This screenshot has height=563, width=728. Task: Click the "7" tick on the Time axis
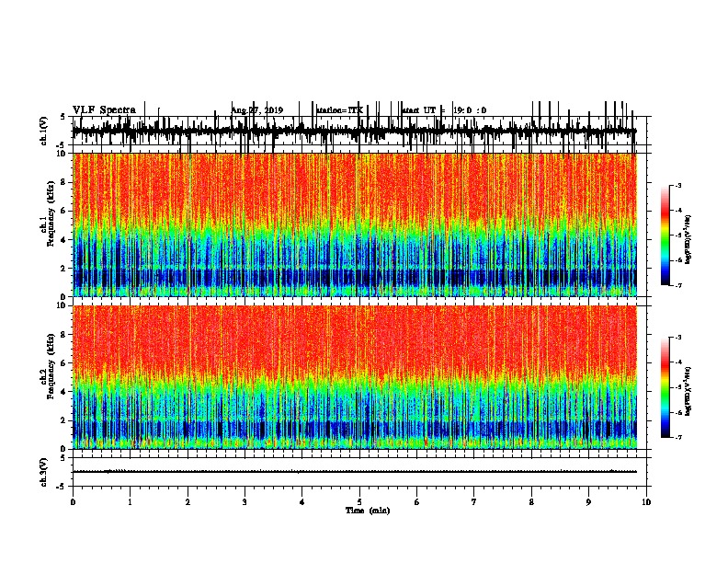point(474,502)
